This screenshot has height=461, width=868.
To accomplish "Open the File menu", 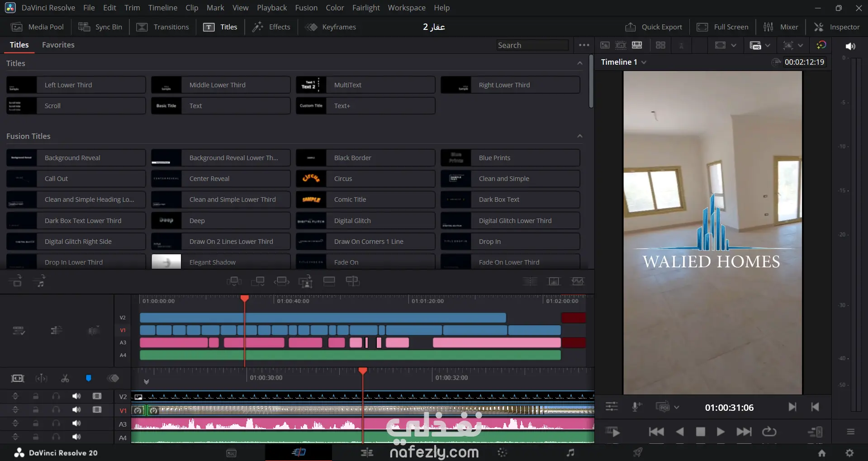I will tap(89, 8).
